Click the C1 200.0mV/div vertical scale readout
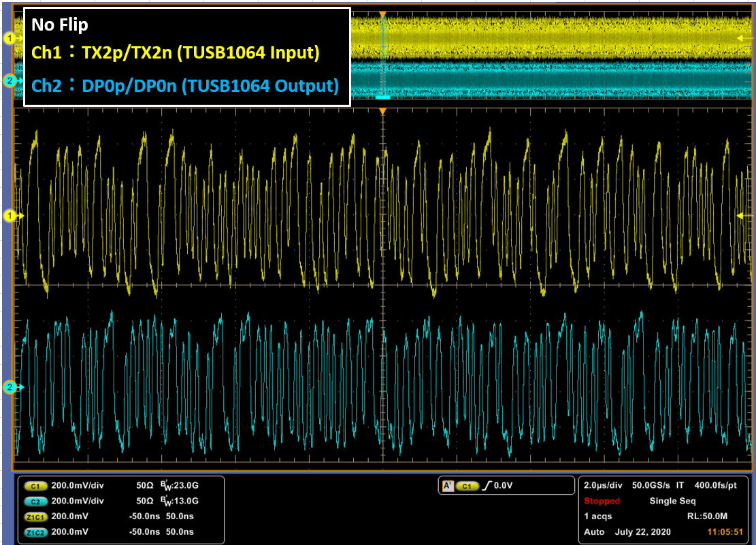The image size is (756, 545). tap(78, 486)
